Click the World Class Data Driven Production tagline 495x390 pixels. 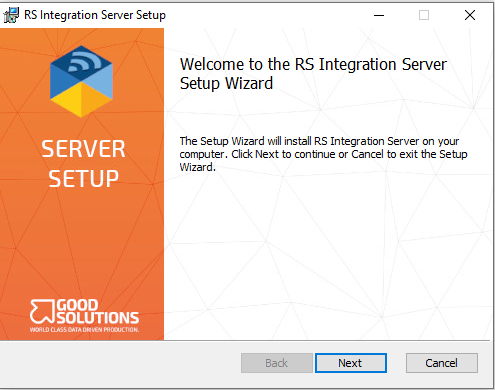click(x=84, y=330)
